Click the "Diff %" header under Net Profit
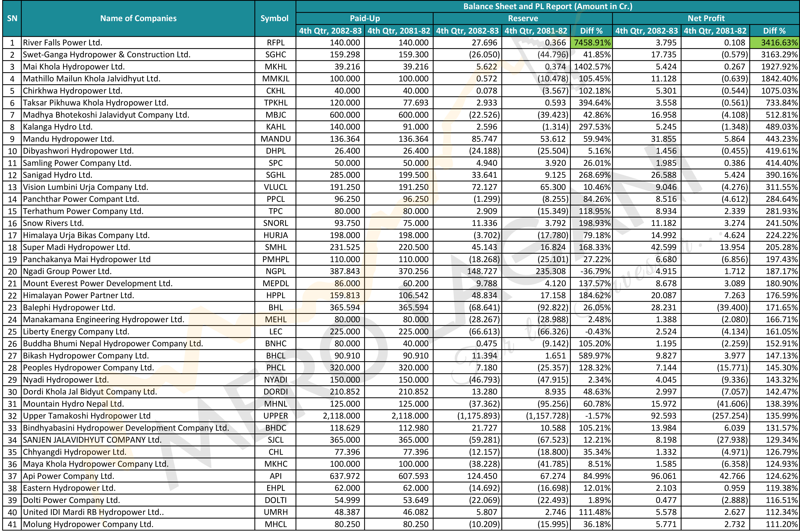This screenshot has height=532, width=800. (x=774, y=31)
